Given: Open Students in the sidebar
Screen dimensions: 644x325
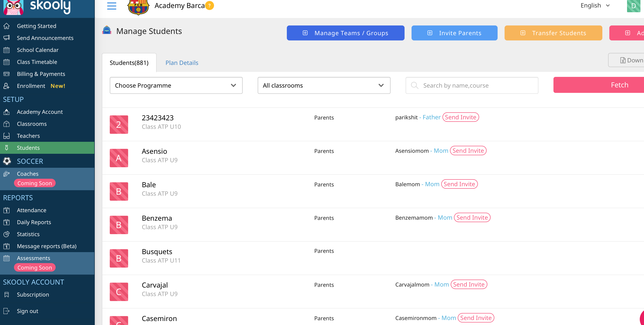Looking at the screenshot, I should pyautogui.click(x=47, y=148).
